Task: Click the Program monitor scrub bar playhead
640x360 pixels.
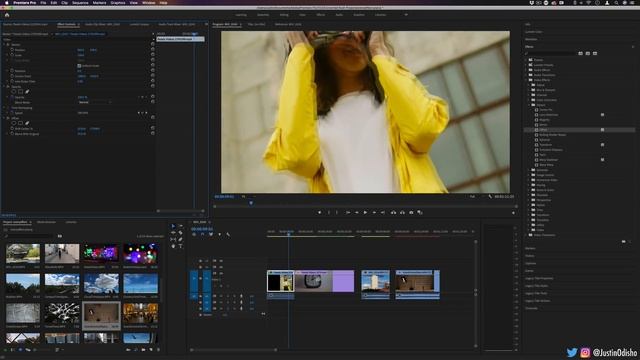Action: tap(251, 203)
